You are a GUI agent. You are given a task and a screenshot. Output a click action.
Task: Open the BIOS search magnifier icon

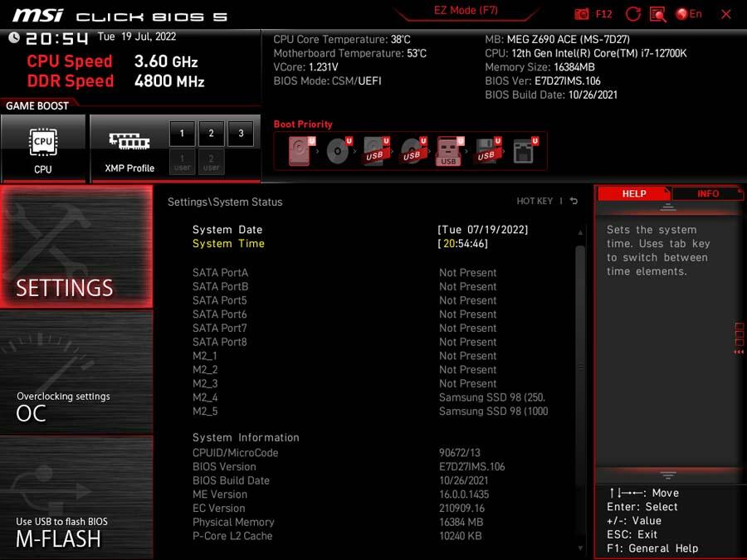click(658, 14)
